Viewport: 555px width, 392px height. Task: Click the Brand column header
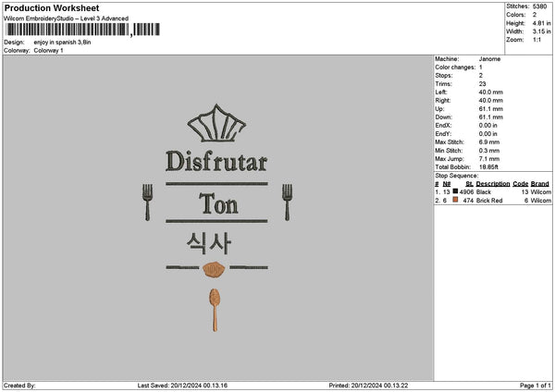point(540,184)
